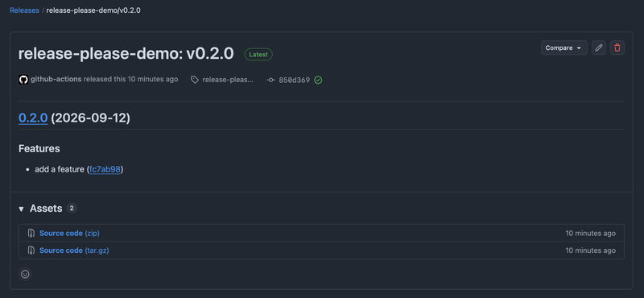Click the commit icon beside 850d369
Viewport: 644px width, 298px height.
[x=270, y=81]
